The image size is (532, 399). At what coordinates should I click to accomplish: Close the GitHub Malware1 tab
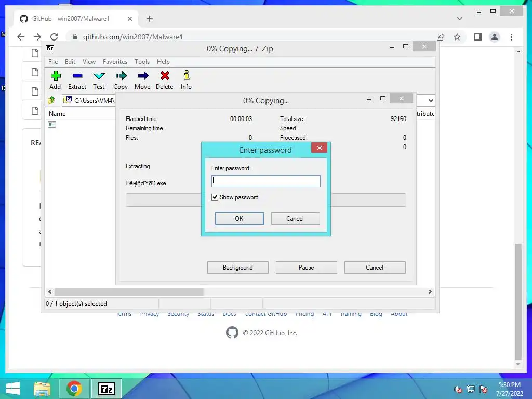[129, 19]
